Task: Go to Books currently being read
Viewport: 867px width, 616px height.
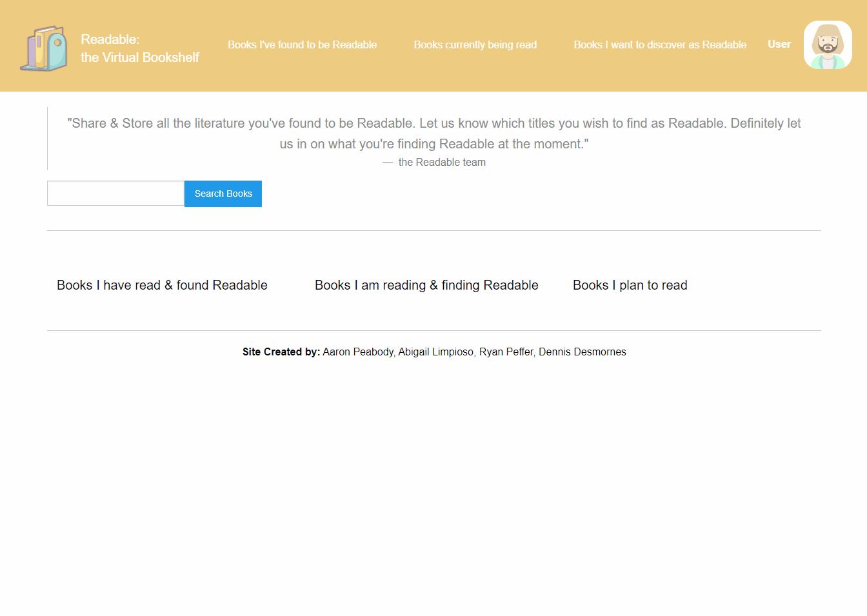Action: coord(475,45)
